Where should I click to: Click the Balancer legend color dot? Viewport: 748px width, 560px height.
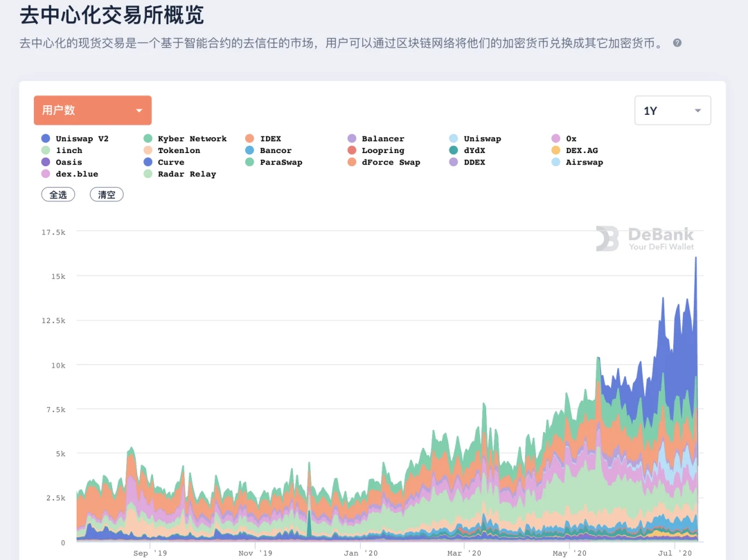[x=353, y=138]
